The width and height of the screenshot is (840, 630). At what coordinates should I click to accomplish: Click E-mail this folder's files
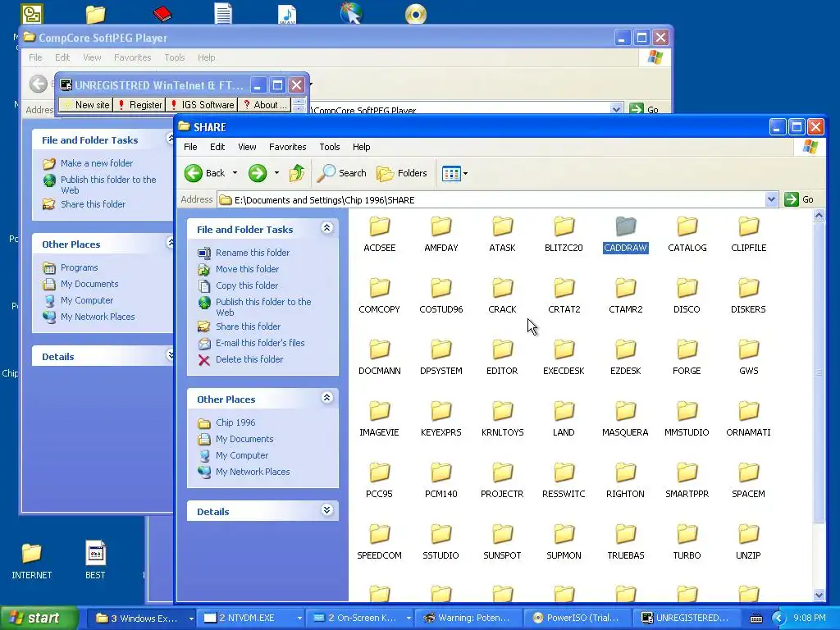coord(260,343)
